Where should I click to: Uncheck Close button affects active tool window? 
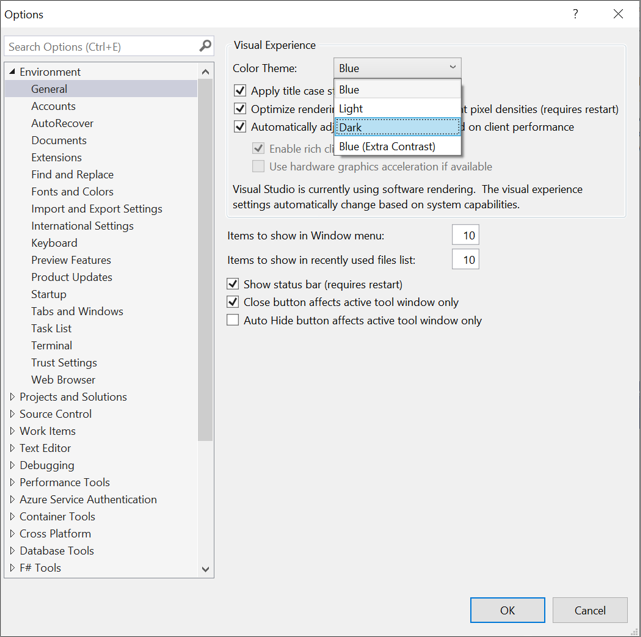[233, 302]
